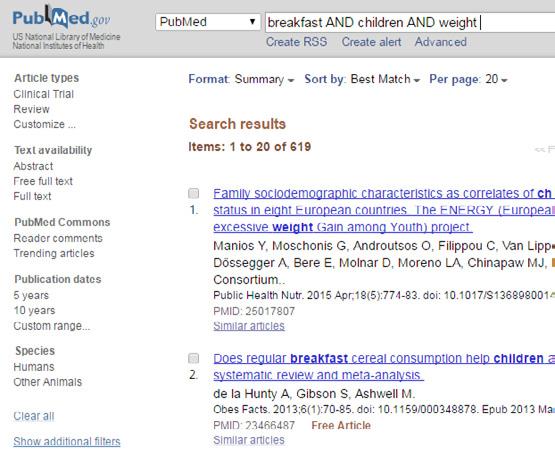Filter by Clinical Trial article type
This screenshot has width=555, height=462.
(44, 94)
